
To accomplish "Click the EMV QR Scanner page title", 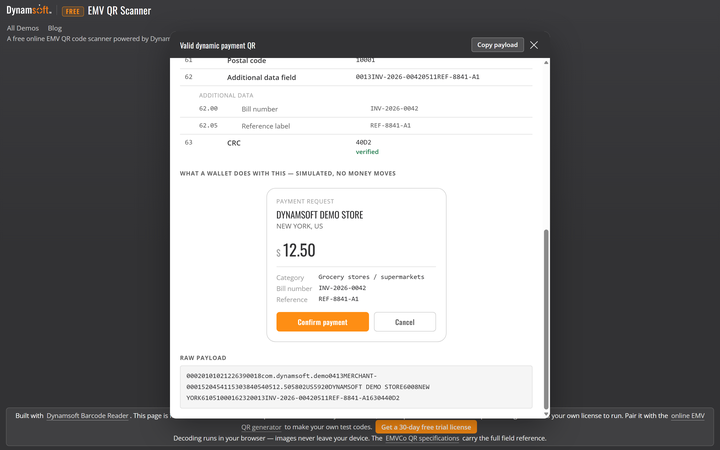I will (x=119, y=11).
